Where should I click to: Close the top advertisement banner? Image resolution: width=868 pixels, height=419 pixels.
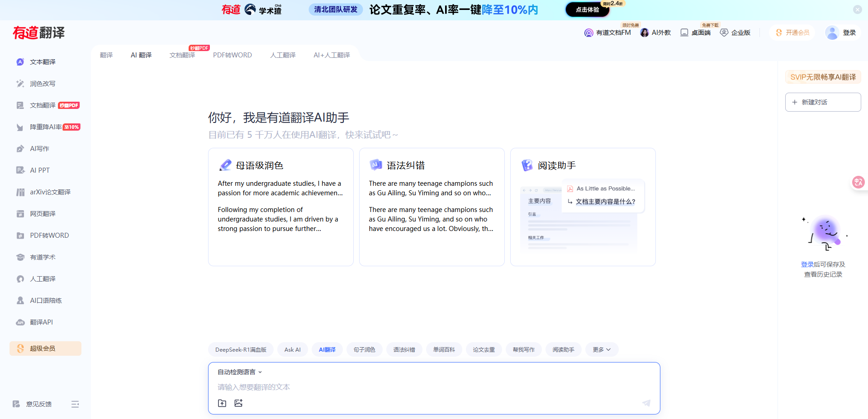pos(857,9)
